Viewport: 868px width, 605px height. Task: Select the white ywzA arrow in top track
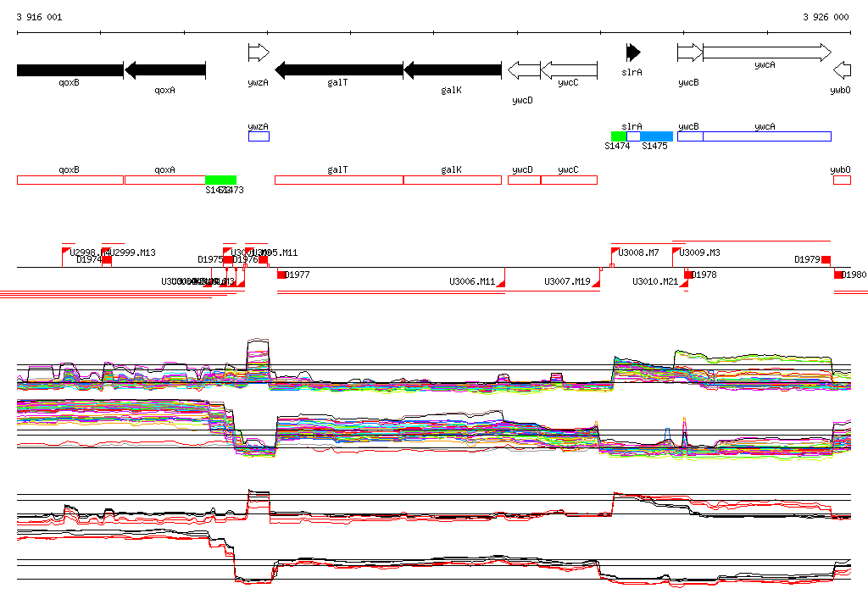point(258,53)
